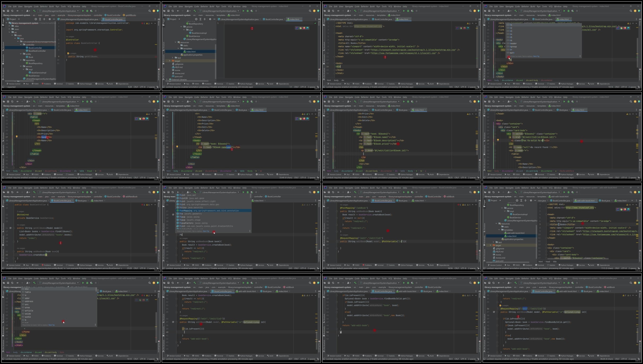The height and width of the screenshot is (364, 643).
Task: Toggle Maven side panel in ';' expected window
Action: point(159,23)
